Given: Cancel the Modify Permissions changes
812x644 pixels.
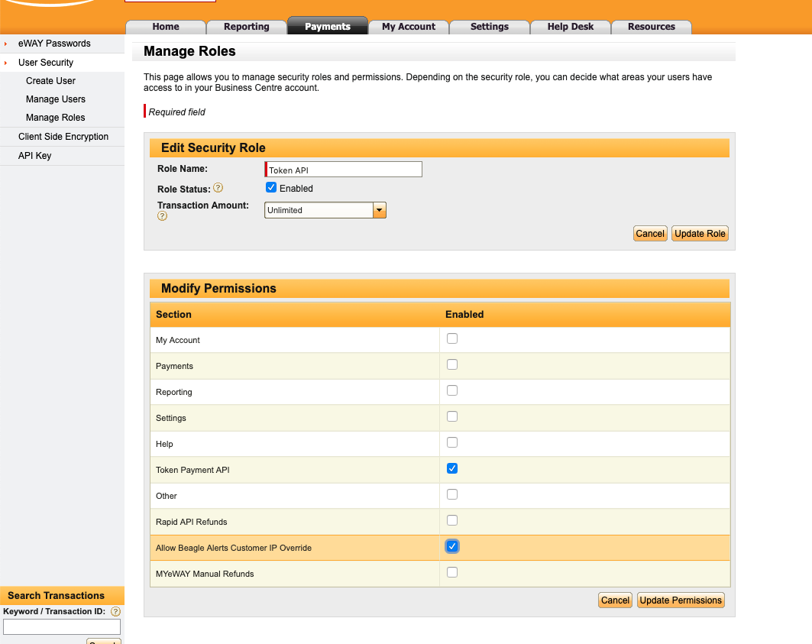Looking at the screenshot, I should (x=615, y=600).
